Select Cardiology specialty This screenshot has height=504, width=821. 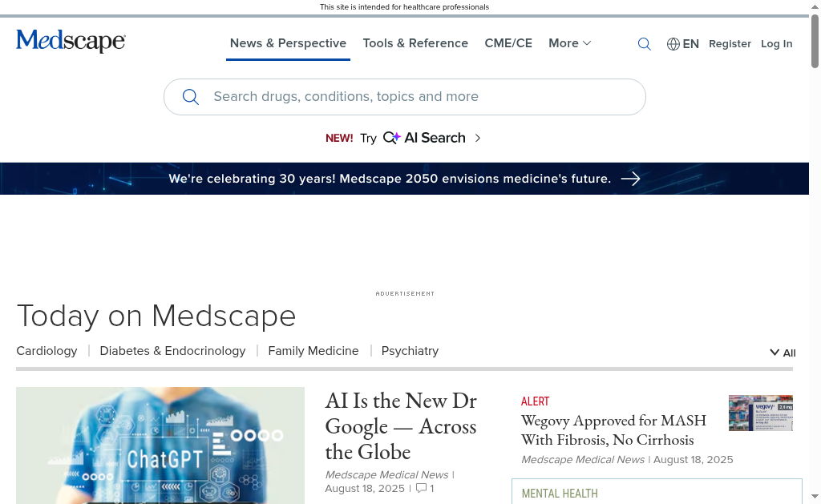coord(47,351)
